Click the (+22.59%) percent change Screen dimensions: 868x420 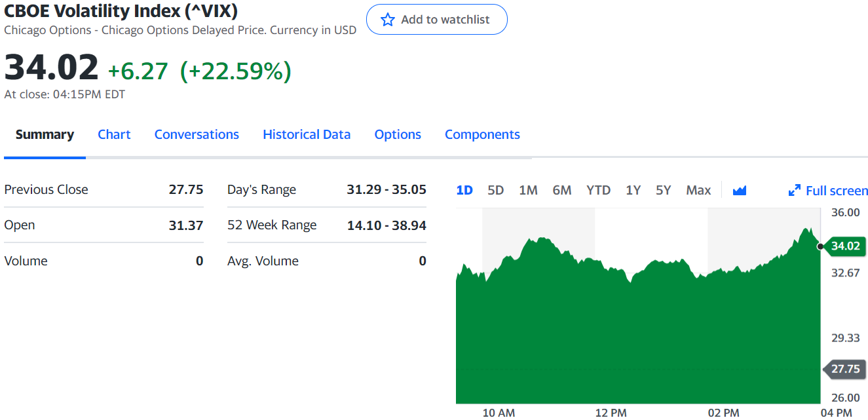(x=236, y=71)
